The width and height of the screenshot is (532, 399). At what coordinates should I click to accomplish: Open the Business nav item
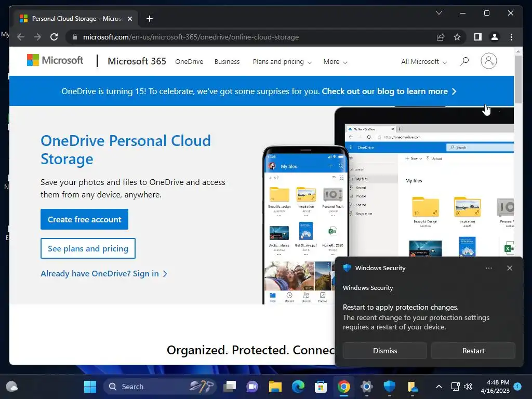click(227, 61)
